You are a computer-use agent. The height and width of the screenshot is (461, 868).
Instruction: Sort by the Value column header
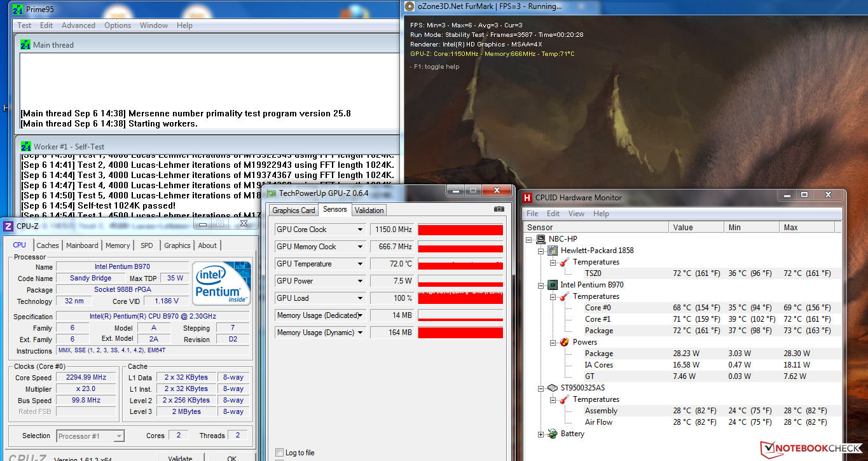697,227
